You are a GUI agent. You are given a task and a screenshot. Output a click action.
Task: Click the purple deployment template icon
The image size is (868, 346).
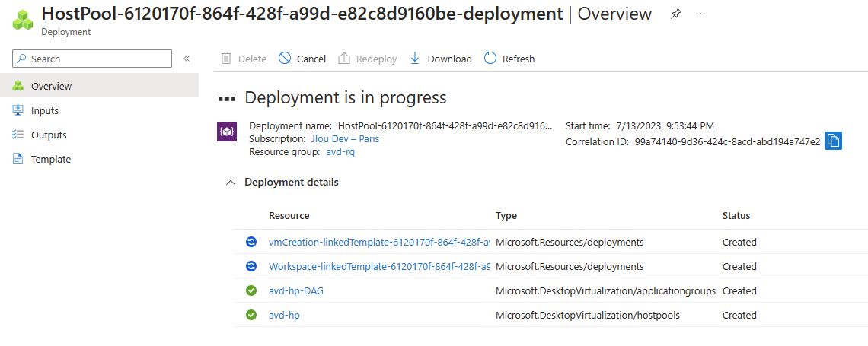227,132
